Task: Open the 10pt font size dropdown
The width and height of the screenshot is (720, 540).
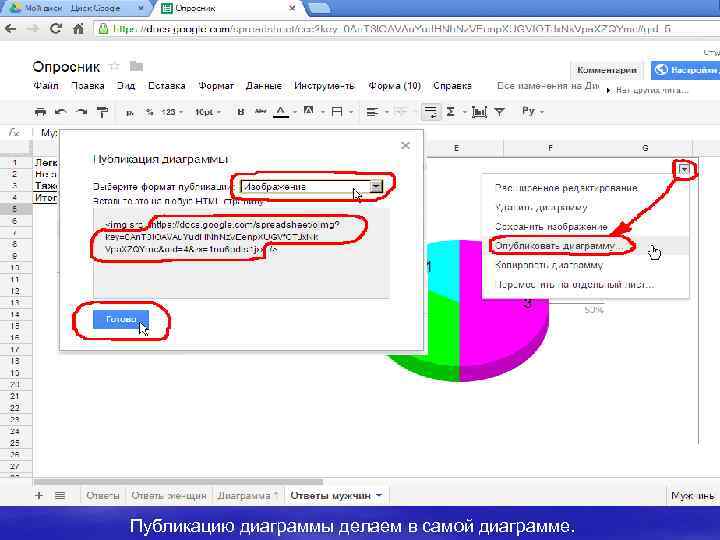Action: pos(208,112)
